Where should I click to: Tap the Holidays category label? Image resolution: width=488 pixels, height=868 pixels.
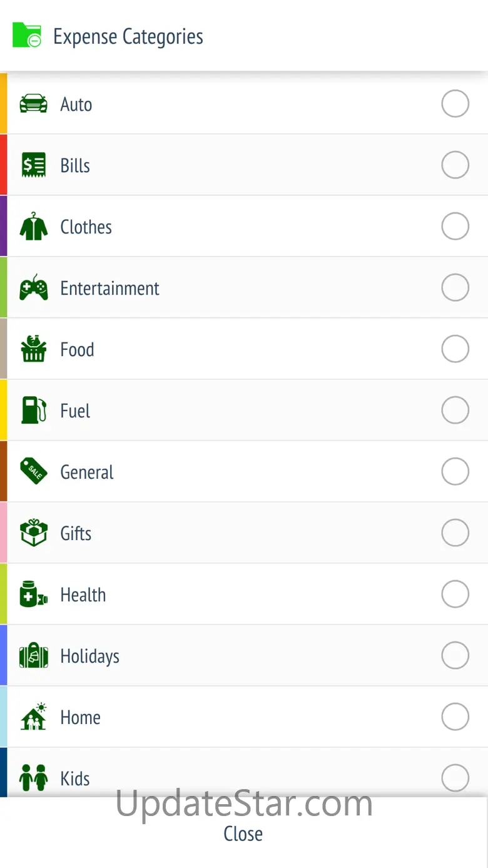click(89, 656)
